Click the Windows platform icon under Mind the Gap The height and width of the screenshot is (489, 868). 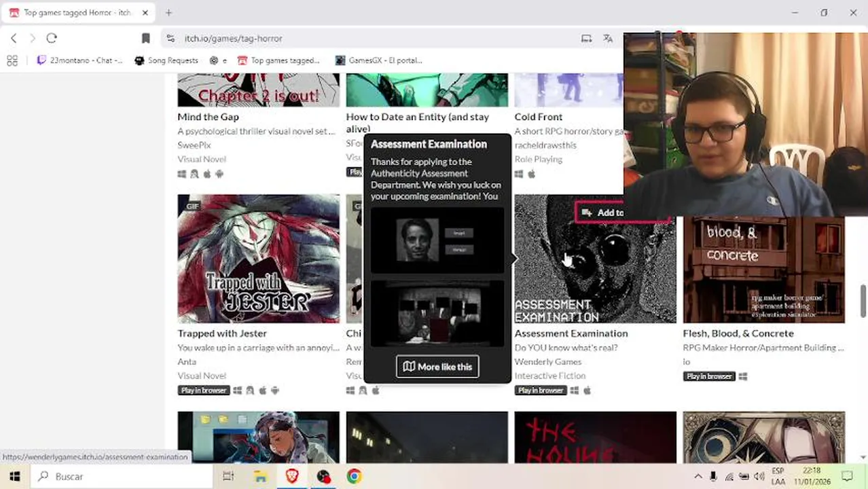point(182,174)
